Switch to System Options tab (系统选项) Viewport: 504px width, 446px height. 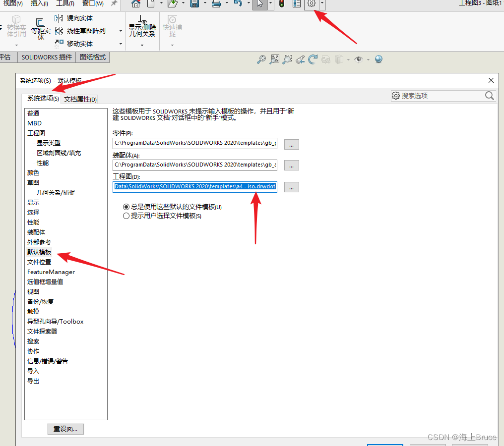pyautogui.click(x=43, y=99)
